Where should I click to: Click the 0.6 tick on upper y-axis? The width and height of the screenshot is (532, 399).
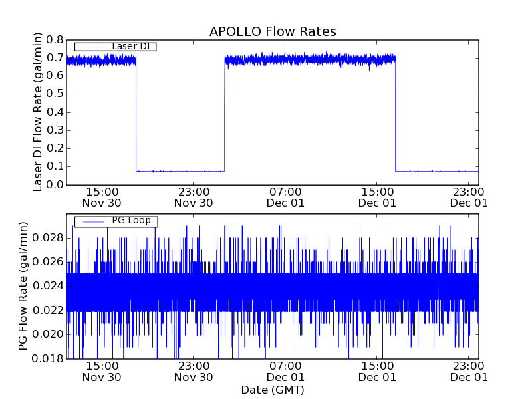click(x=54, y=76)
